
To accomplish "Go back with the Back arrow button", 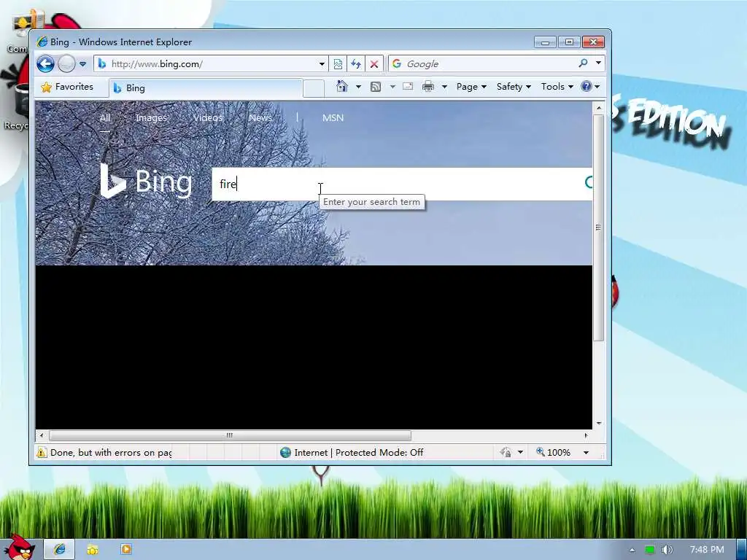I will click(x=46, y=64).
